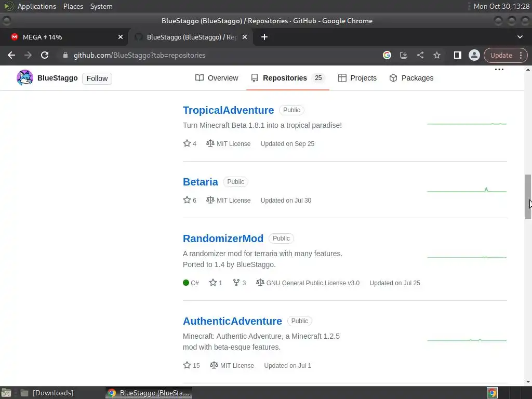The width and height of the screenshot is (532, 399).
Task: Open the Chrome profile avatar
Action: (x=474, y=55)
